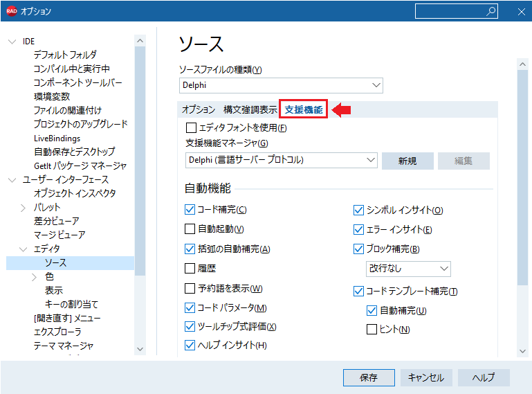The width and height of the screenshot is (532, 394).
Task: Select 差分ビューア in tree
Action: 56,221
